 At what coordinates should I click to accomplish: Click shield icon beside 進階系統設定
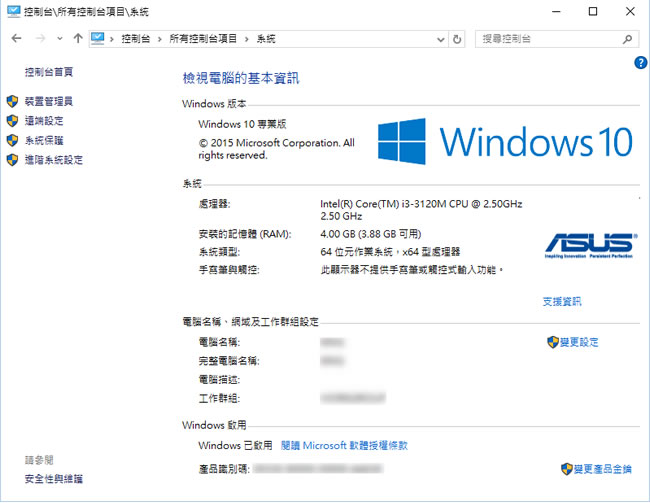click(x=12, y=160)
